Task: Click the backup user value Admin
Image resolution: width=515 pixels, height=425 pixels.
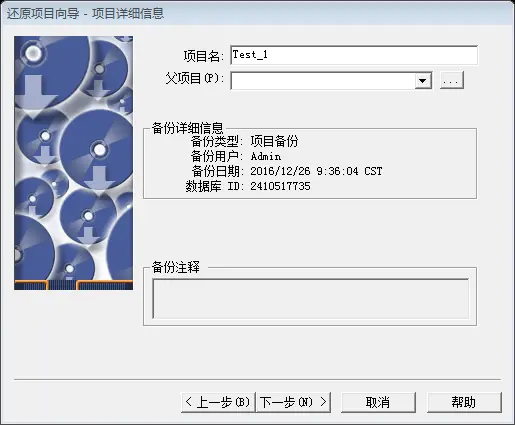Action: (266, 156)
